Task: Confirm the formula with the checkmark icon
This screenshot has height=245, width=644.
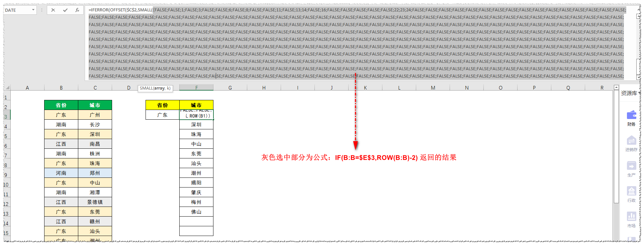Action: coord(65,10)
